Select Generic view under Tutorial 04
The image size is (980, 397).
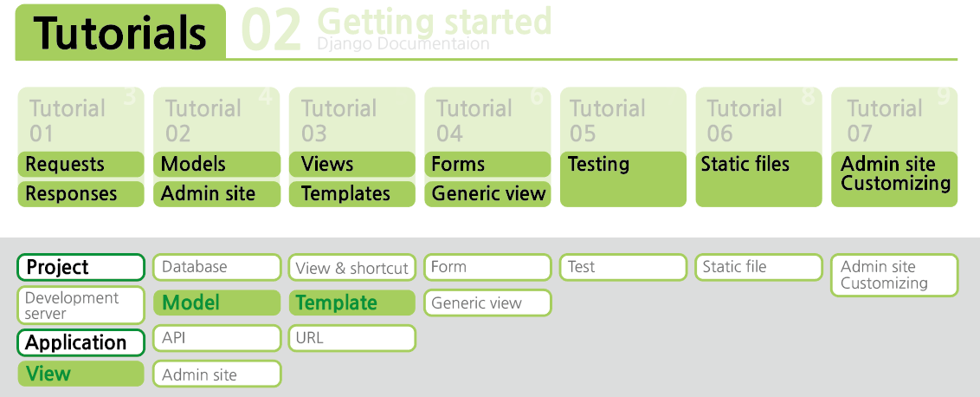487,193
